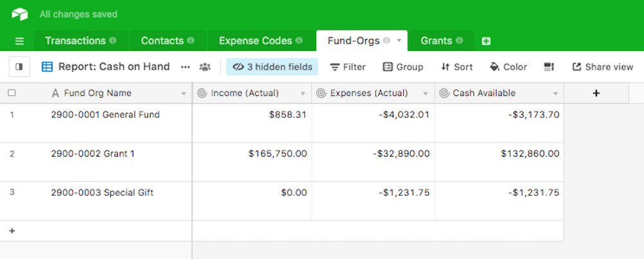Open view options ellipsis menu

[185, 67]
